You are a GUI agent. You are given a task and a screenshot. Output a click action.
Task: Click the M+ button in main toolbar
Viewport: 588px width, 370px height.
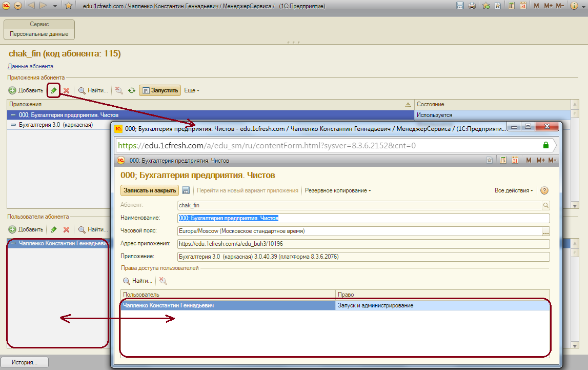(548, 6)
